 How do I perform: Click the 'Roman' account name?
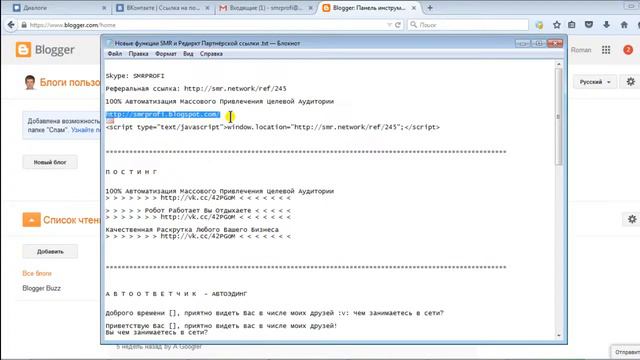pos(581,50)
